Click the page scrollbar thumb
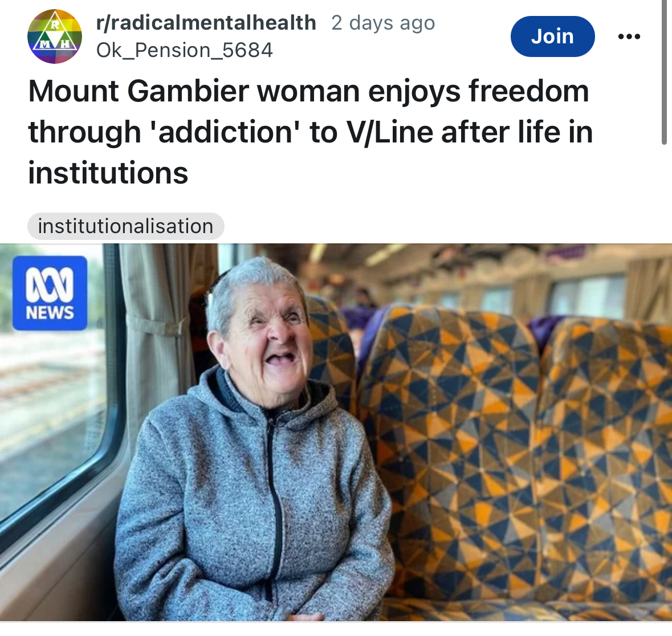Screen dimensions: 672x636 [664, 72]
